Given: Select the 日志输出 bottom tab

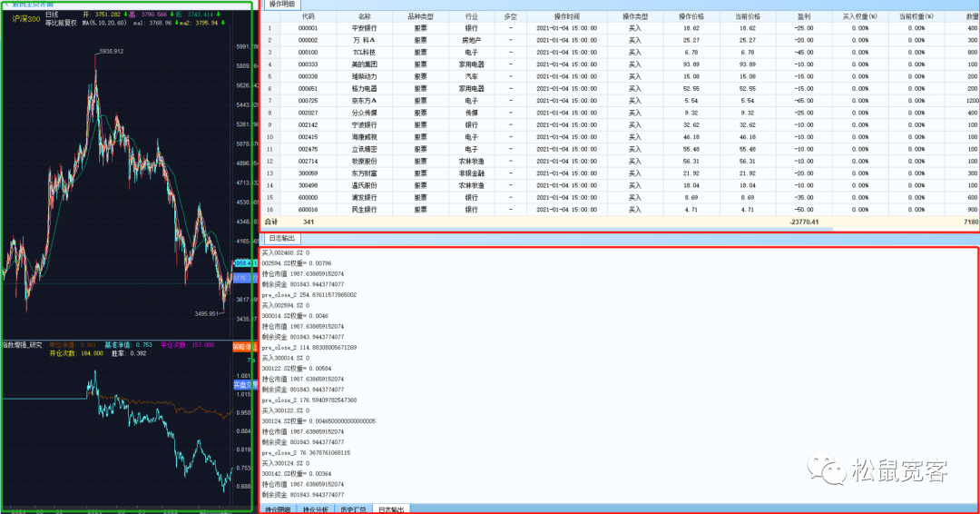Looking at the screenshot, I should point(391,509).
